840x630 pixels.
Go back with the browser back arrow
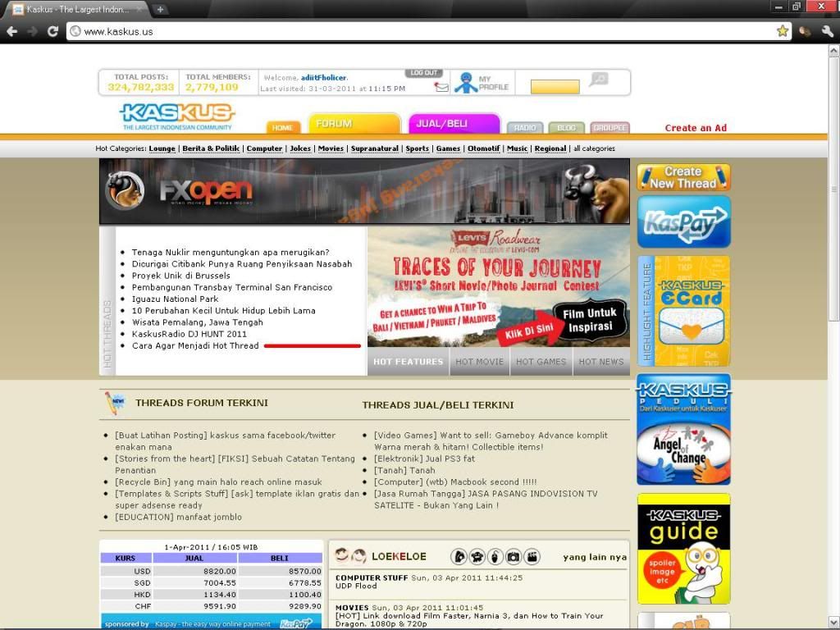(11, 32)
